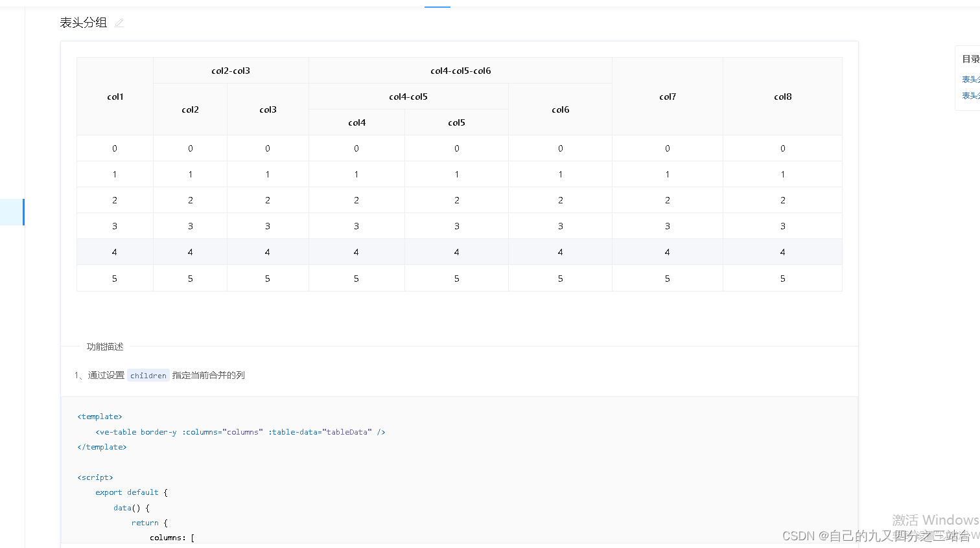The image size is (980, 548).
Task: Open the second 表头 link in 目录 panel
Action: pyautogui.click(x=971, y=96)
